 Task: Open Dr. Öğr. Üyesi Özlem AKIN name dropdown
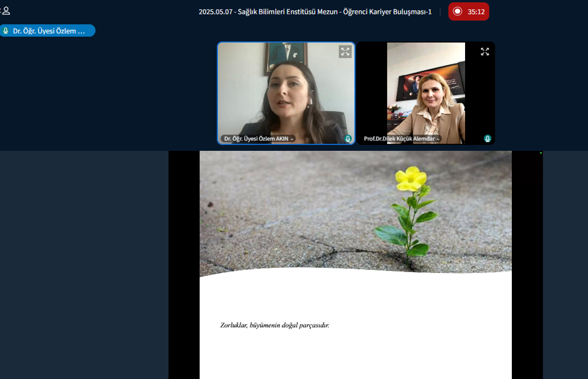tap(259, 138)
